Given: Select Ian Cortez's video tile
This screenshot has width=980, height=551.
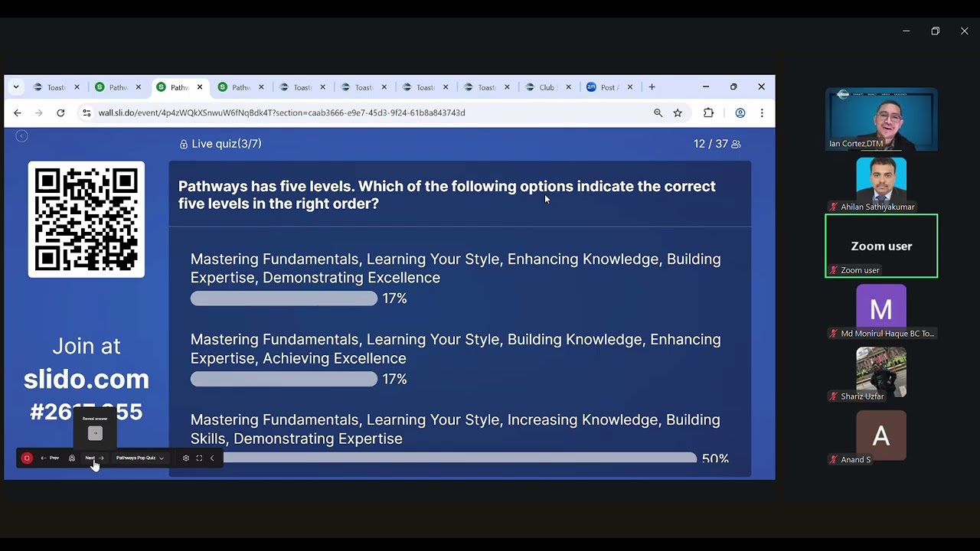Looking at the screenshot, I should 881,119.
